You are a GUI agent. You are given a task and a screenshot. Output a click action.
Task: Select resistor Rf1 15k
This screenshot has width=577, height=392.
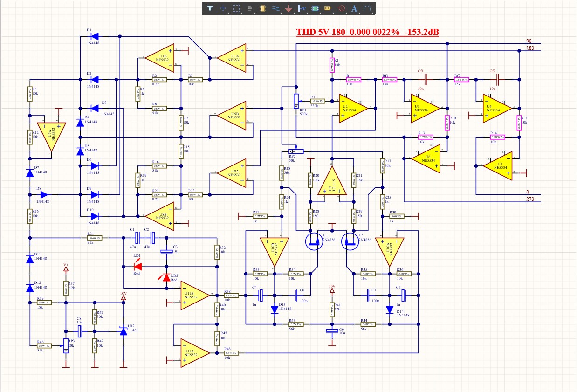click(389, 80)
